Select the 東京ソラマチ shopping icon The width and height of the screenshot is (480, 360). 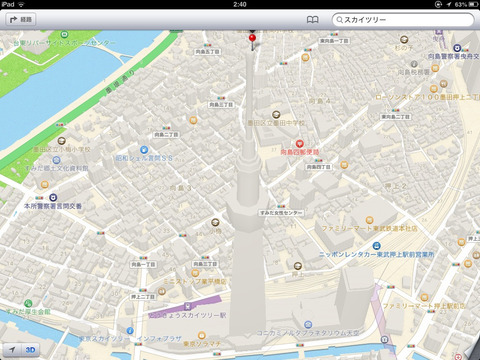tap(201, 335)
